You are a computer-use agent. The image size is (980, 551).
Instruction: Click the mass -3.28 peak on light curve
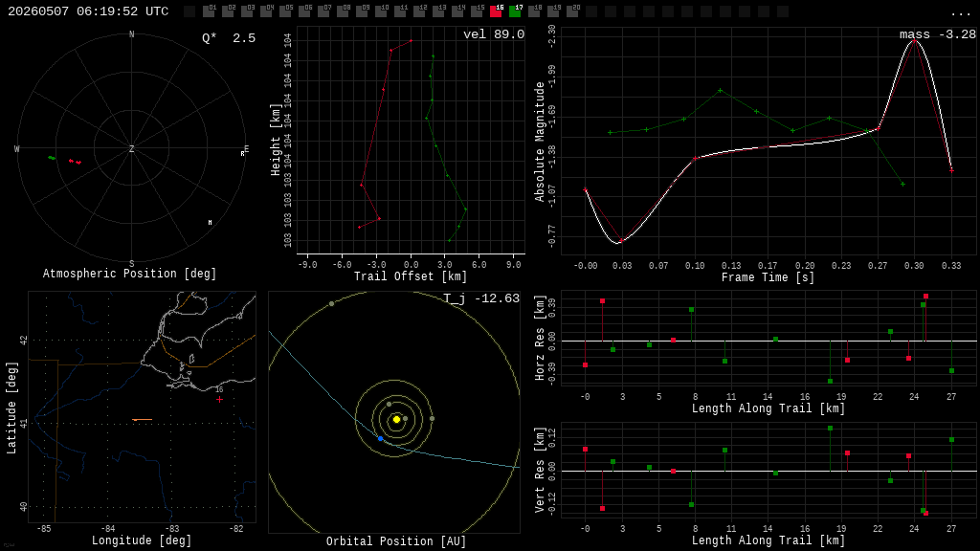pos(914,40)
